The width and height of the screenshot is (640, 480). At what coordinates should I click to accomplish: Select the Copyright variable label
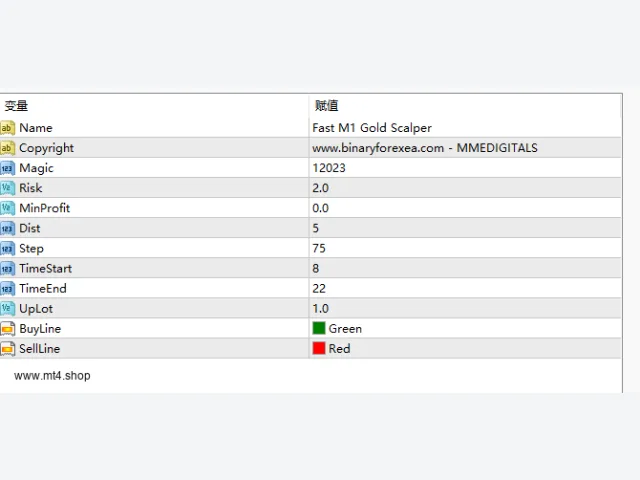click(47, 148)
